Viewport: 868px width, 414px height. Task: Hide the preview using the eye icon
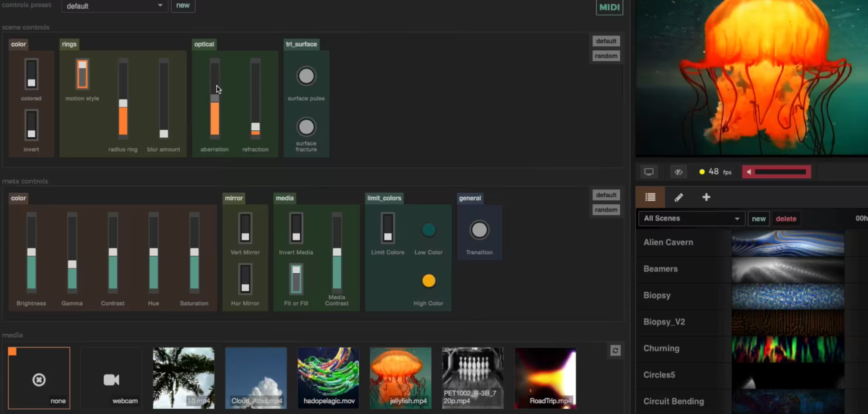click(x=678, y=171)
